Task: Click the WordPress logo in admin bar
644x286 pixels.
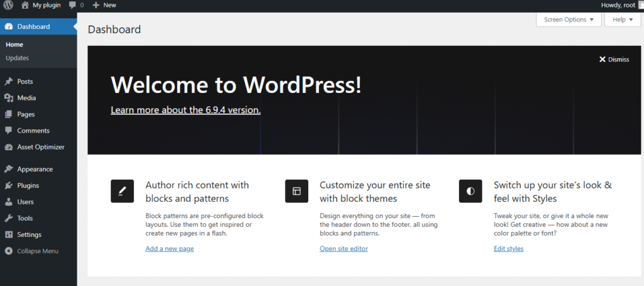Action: [8, 5]
